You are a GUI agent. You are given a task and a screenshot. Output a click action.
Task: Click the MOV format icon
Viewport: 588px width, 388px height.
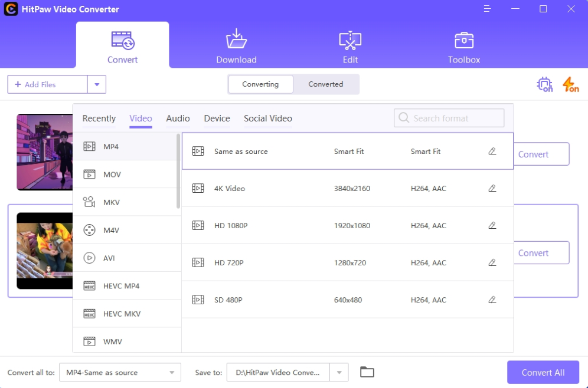(x=89, y=174)
